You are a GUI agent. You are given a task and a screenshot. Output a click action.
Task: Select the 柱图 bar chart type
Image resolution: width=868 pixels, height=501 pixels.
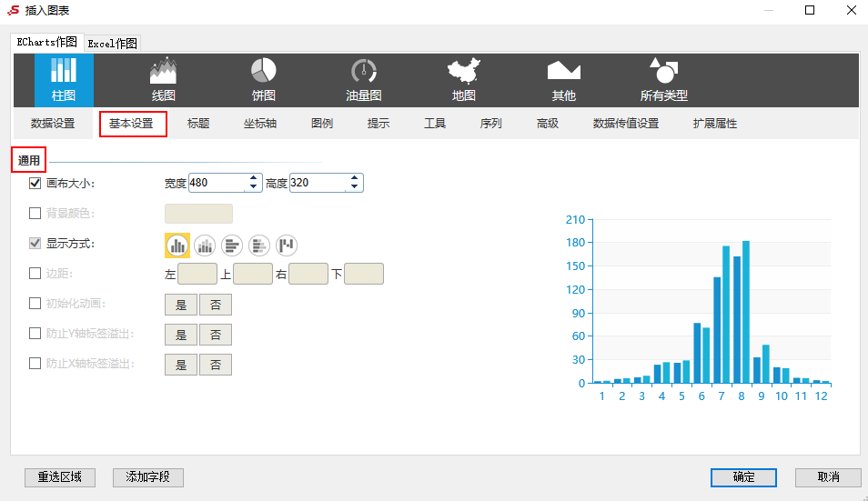pos(64,80)
